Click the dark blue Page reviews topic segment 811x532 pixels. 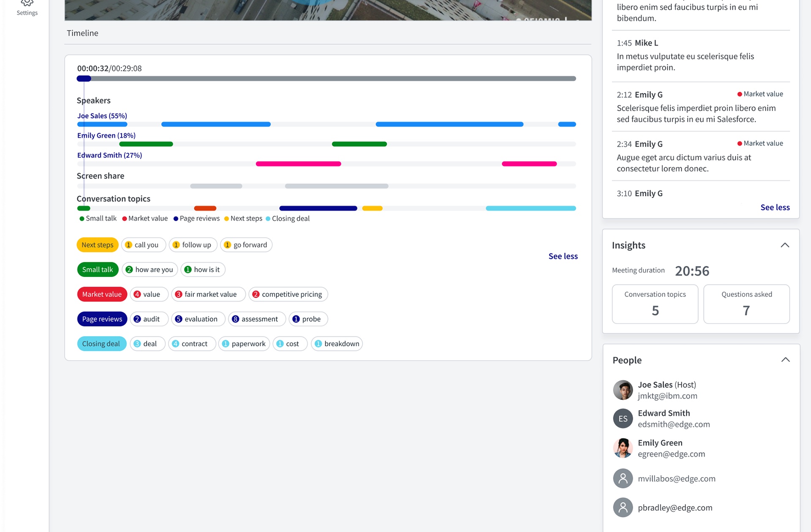(318, 208)
